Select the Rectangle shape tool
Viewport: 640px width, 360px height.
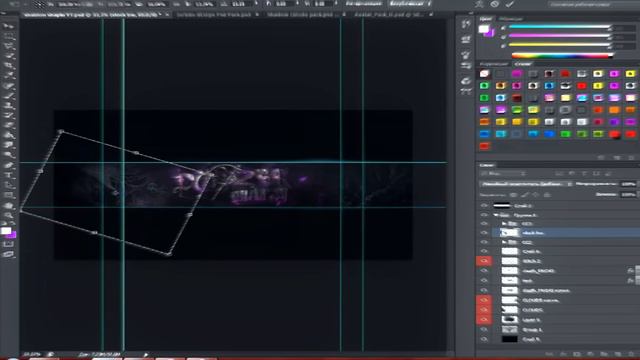[x=9, y=195]
